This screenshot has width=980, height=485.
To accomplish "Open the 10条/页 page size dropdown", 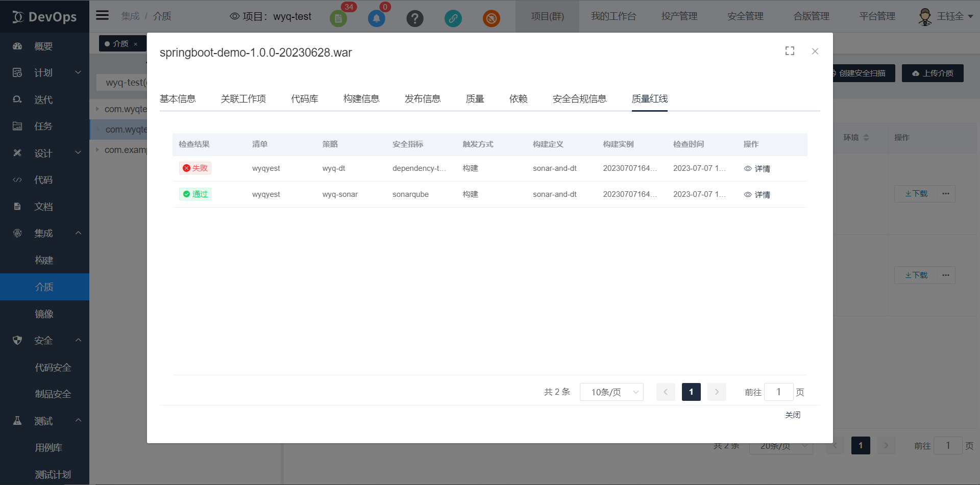I will point(611,392).
